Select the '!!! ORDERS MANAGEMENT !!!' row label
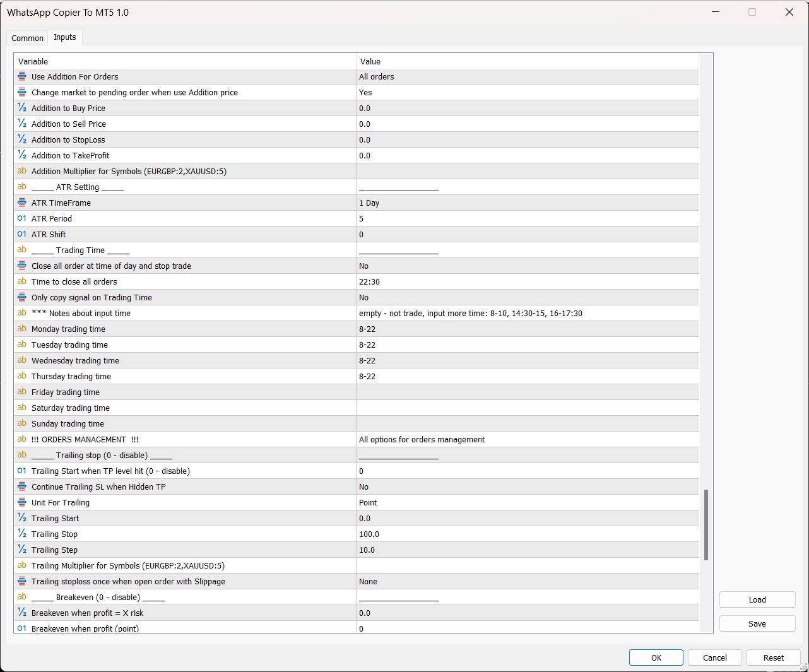Image resolution: width=809 pixels, height=672 pixels. click(x=85, y=439)
